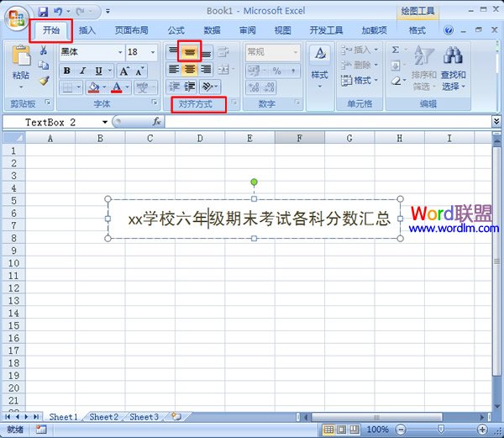Open the 数据 tab
The width and height of the screenshot is (504, 438).
click(213, 30)
